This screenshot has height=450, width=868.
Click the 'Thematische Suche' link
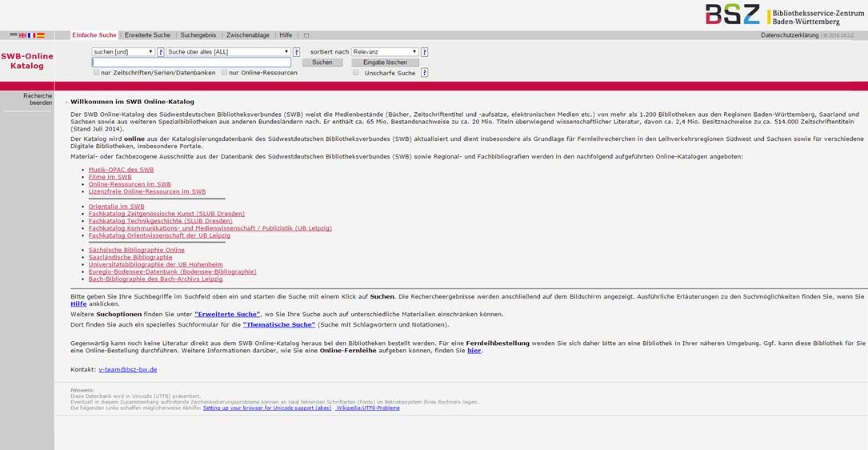tap(279, 324)
